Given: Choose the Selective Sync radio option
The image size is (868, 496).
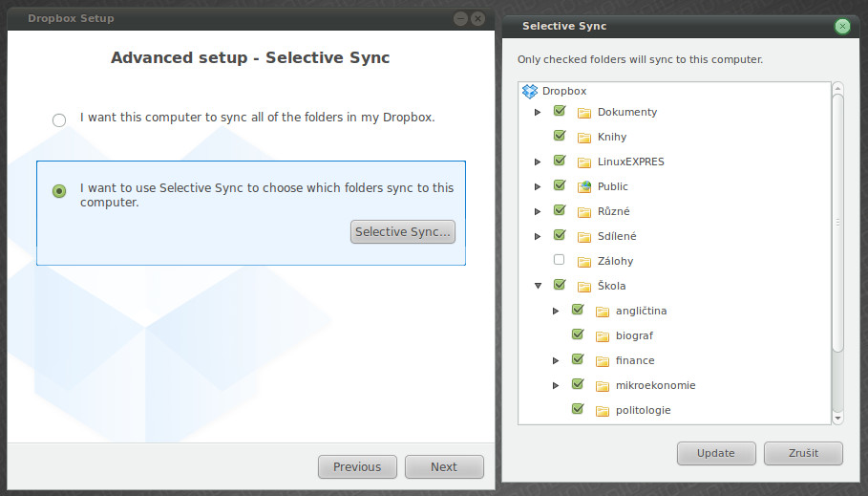Looking at the screenshot, I should pos(59,191).
